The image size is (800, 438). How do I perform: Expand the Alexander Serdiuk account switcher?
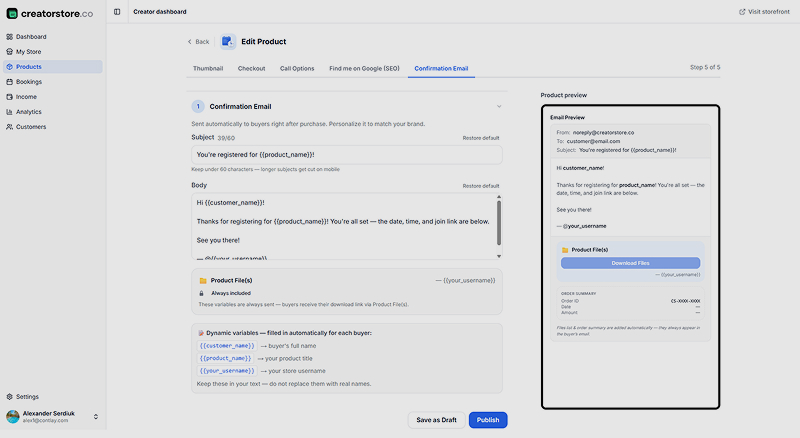pyautogui.click(x=95, y=417)
